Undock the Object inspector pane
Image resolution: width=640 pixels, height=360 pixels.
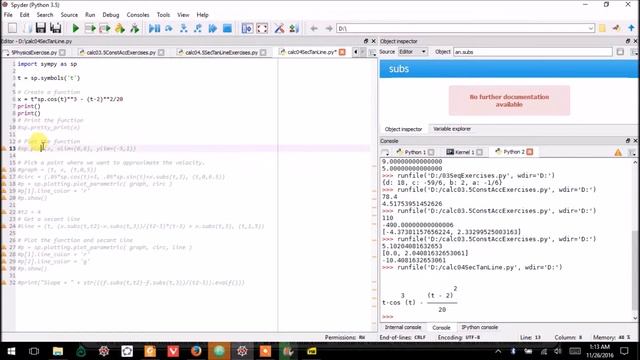coord(628,41)
